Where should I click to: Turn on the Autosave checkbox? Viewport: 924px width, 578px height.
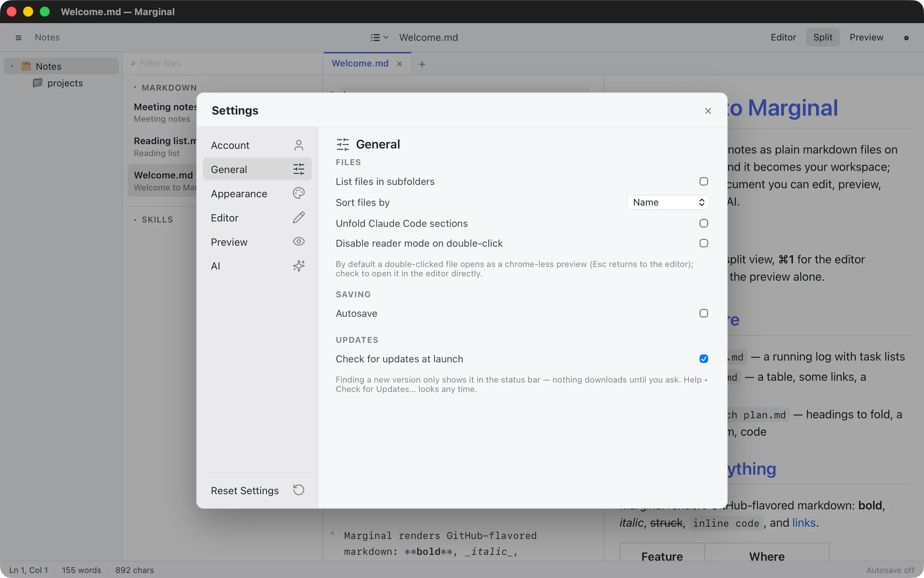[x=704, y=314]
